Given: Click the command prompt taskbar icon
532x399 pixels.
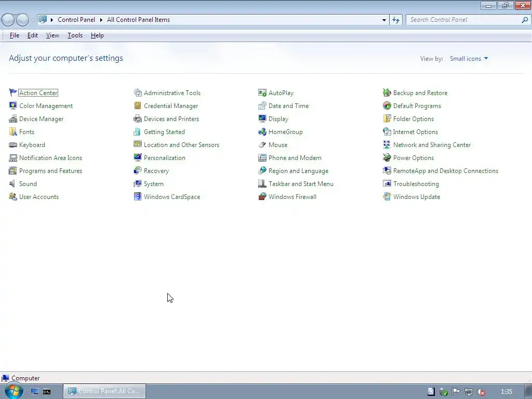Looking at the screenshot, I should point(47,392).
